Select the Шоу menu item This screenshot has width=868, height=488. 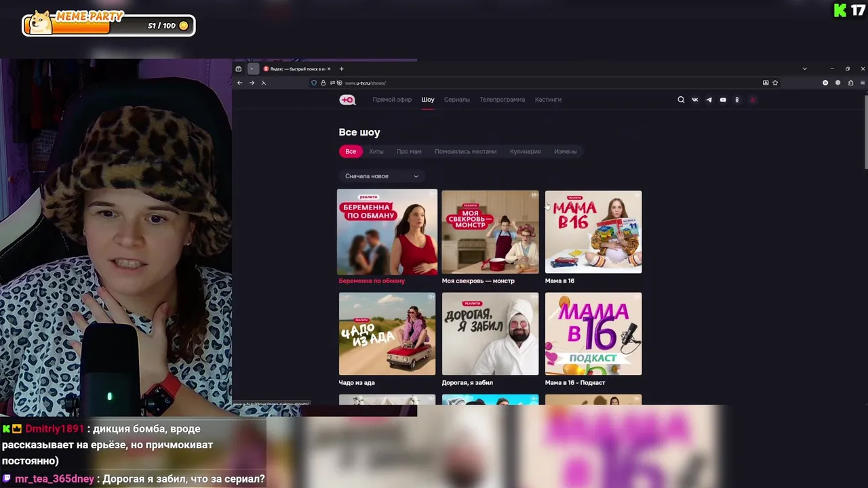pyautogui.click(x=428, y=100)
